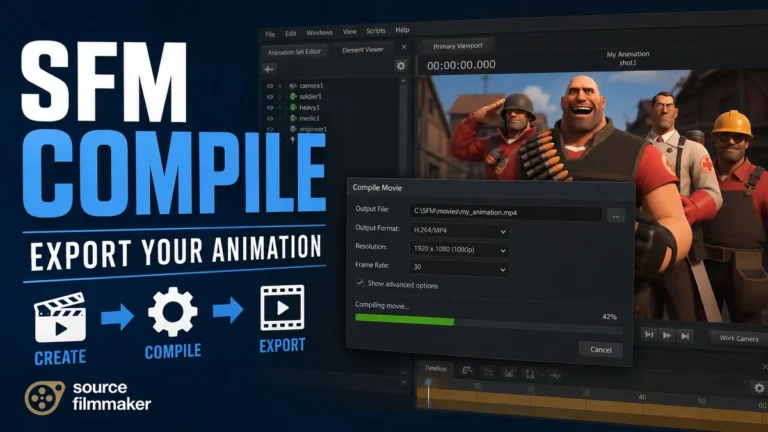This screenshot has height=432, width=768.
Task: Open the Resolution dropdown
Action: coord(459,249)
